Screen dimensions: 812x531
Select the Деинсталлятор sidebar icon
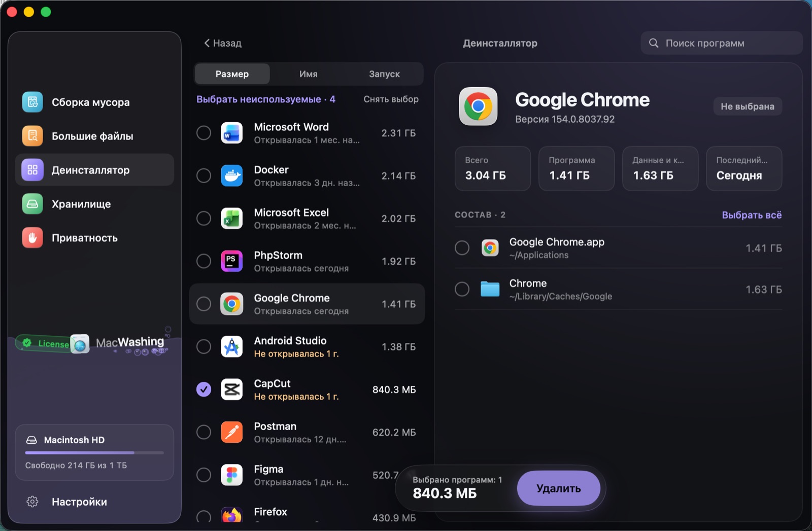[32, 170]
